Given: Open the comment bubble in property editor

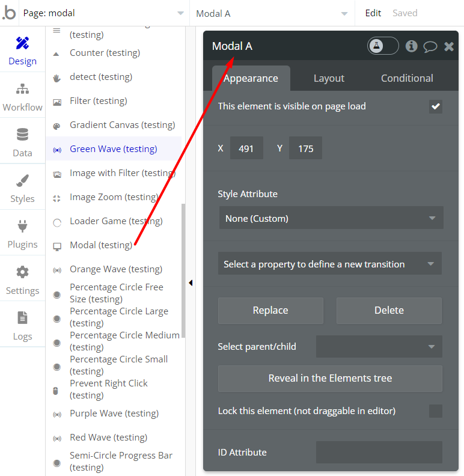Looking at the screenshot, I should pyautogui.click(x=430, y=46).
